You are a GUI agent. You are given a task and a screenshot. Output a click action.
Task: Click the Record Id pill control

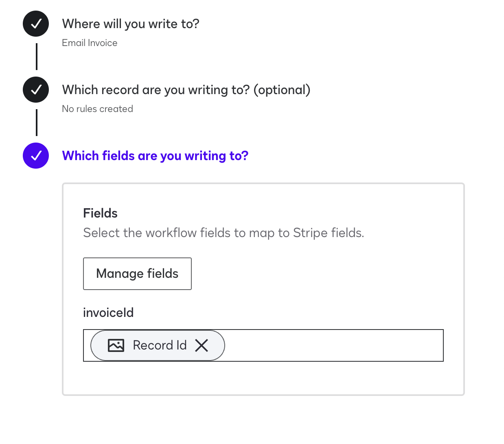coord(158,345)
